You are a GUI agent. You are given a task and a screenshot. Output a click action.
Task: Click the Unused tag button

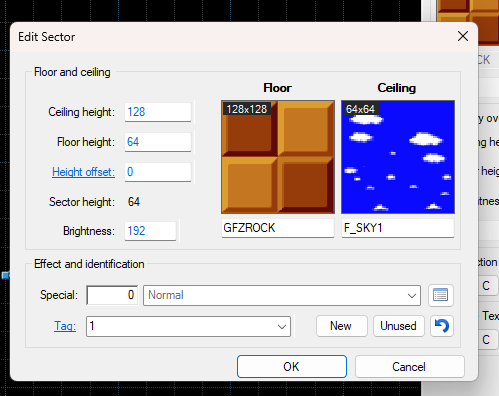coord(399,326)
